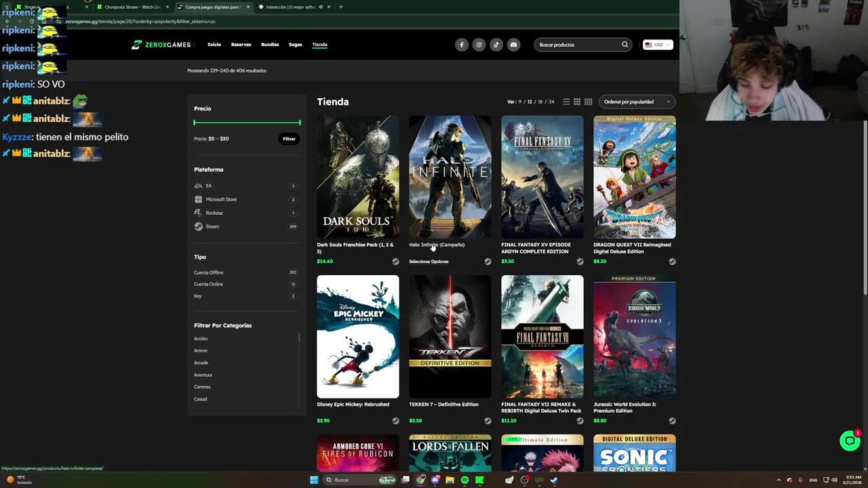Open the live chat bubble widget
868x488 pixels.
click(850, 441)
